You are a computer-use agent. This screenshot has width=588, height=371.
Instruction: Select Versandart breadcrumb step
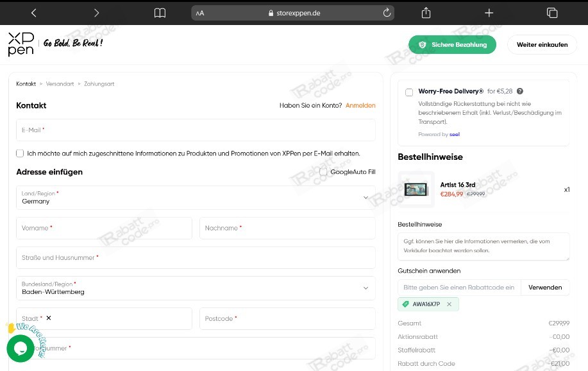coord(60,83)
